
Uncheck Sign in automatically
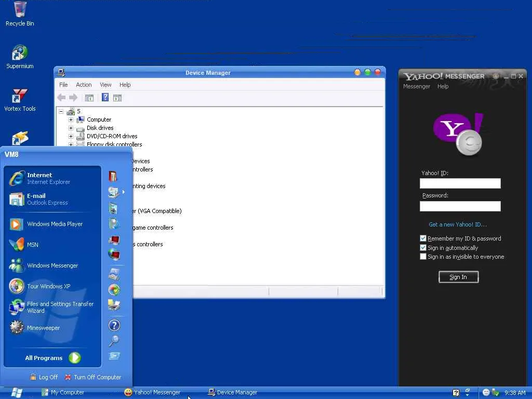click(x=423, y=248)
